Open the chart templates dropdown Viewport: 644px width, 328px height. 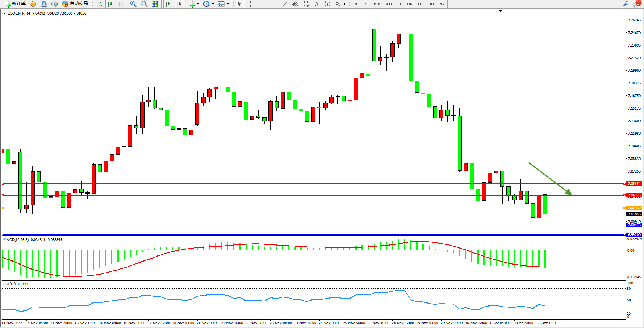pos(228,4)
